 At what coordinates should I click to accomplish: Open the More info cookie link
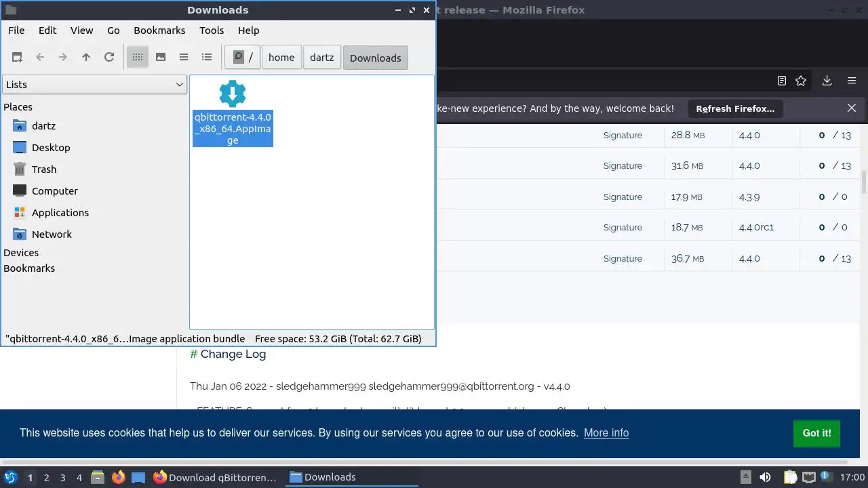(x=606, y=432)
